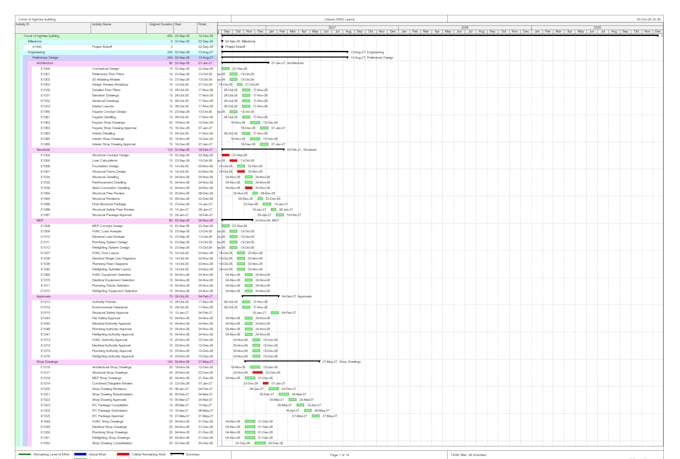
Task: Click the Authority Permits activity name
Action: point(104,302)
